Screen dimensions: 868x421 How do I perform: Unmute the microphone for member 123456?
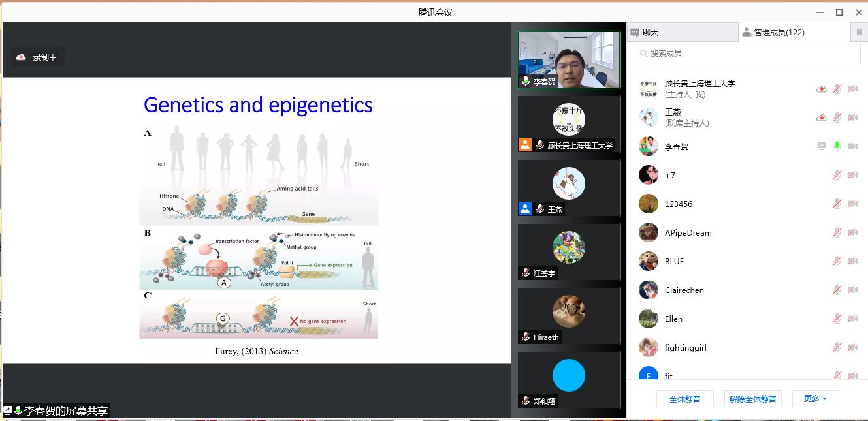[837, 204]
